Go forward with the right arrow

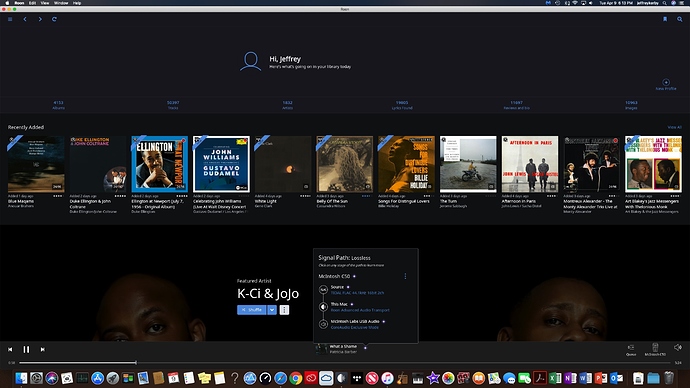[40, 19]
